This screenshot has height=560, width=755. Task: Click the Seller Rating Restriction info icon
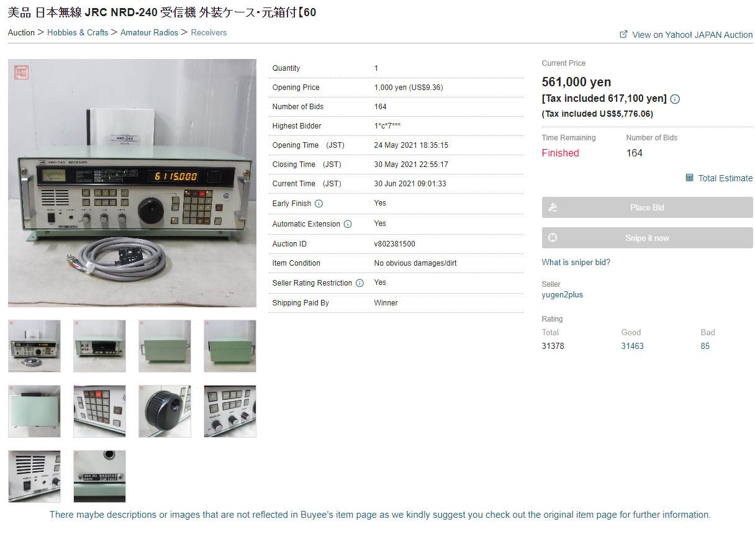[359, 283]
